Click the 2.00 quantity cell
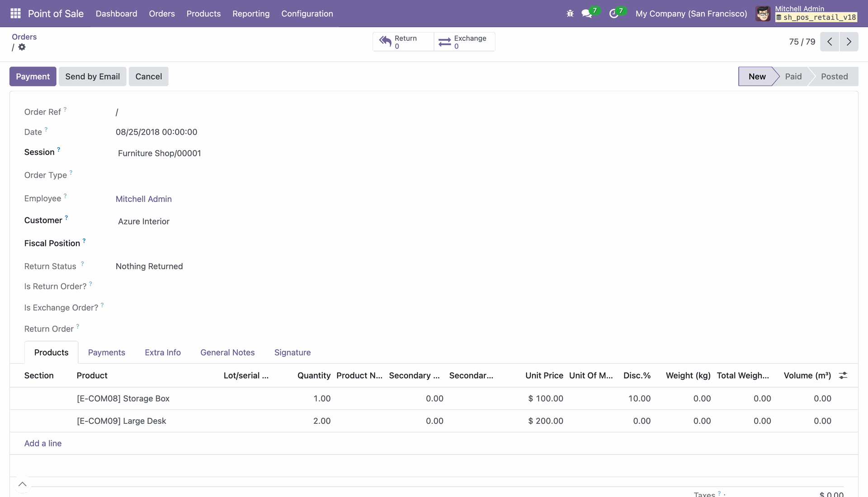Viewport: 868px width, 497px height. 322,421
